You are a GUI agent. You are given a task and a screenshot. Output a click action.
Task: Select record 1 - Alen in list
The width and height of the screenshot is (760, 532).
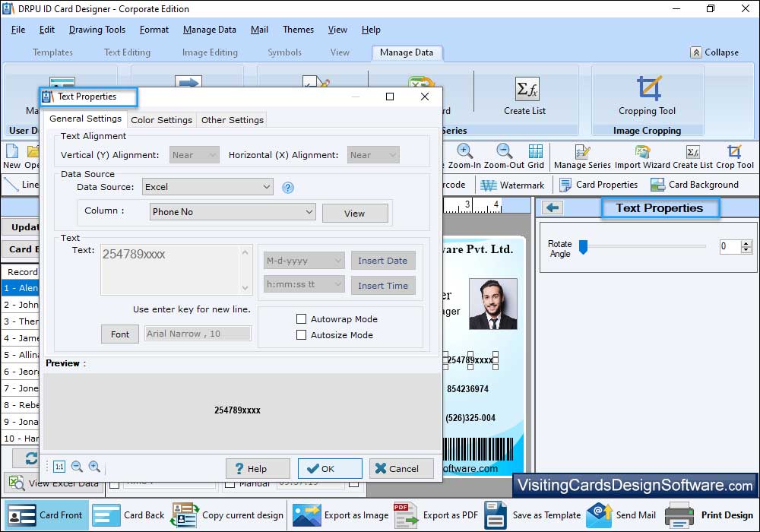tap(21, 288)
